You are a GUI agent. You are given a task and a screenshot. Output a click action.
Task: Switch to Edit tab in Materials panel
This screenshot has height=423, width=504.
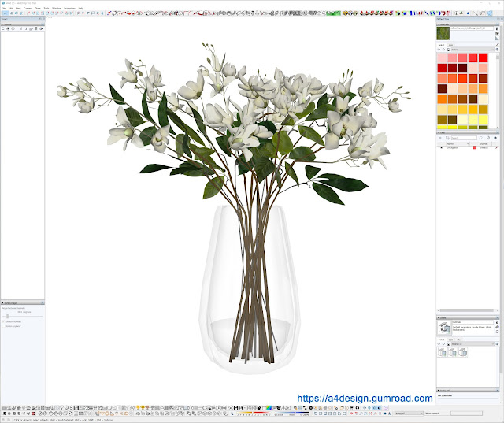click(x=450, y=45)
